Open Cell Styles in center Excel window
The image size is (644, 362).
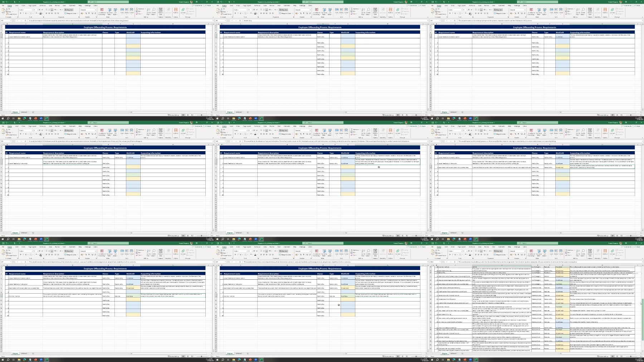point(330,132)
